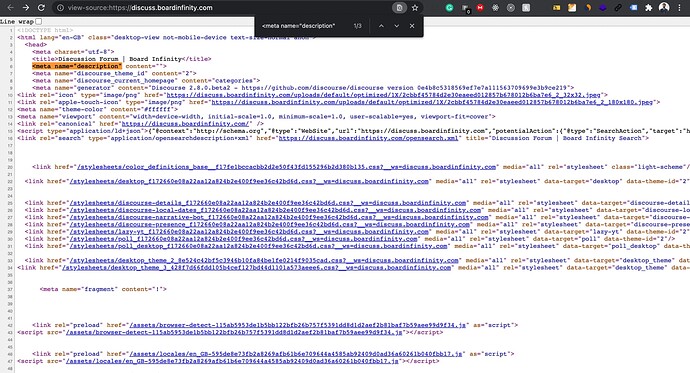The width and height of the screenshot is (690, 373).
Task: Click highlighted meta name="description" match
Action: click(x=77, y=66)
